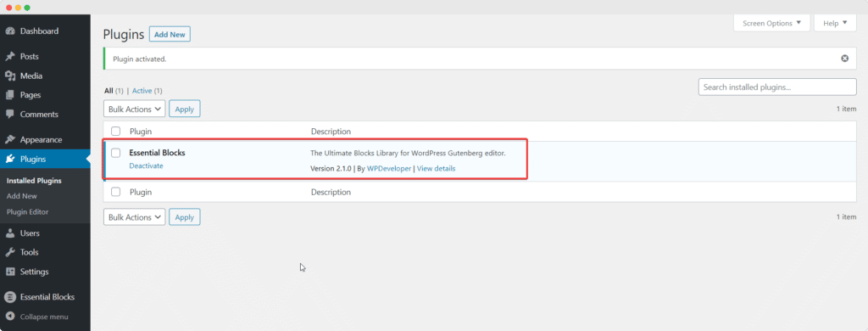Click the Collapse menu arrow icon

click(10, 317)
